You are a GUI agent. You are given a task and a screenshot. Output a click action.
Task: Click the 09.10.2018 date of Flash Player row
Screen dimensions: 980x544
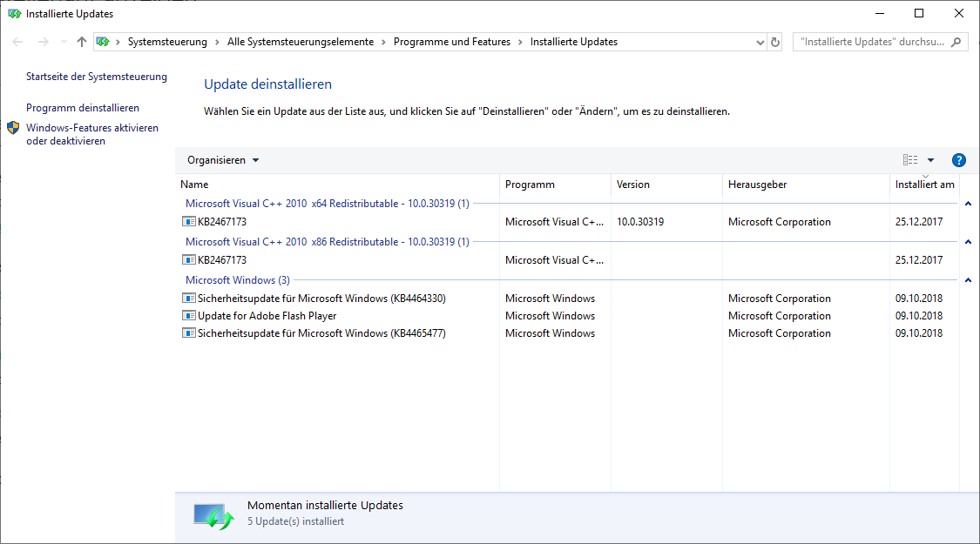pos(919,316)
